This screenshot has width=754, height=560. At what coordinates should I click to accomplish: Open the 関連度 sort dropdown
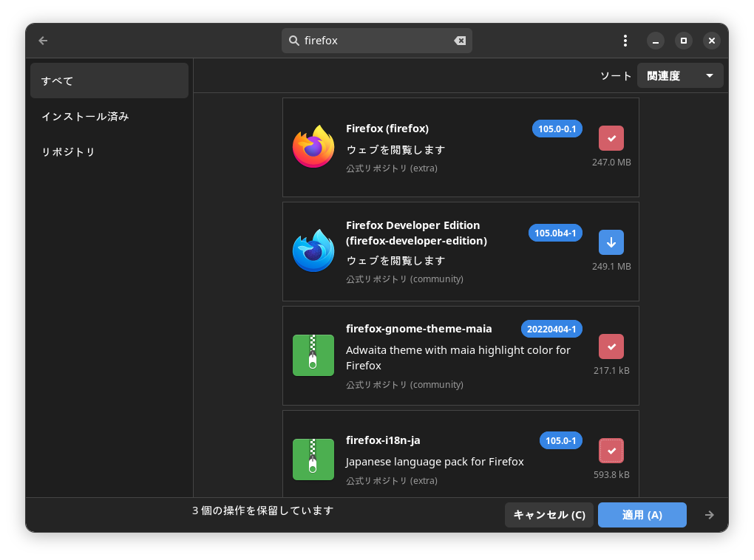[x=680, y=76]
